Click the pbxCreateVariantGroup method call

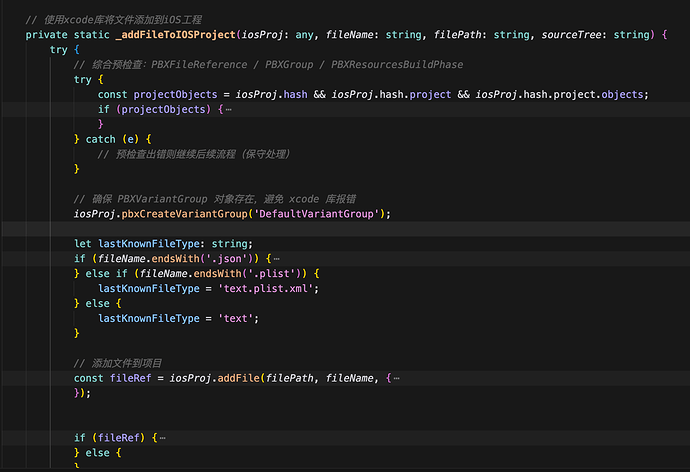click(184, 214)
